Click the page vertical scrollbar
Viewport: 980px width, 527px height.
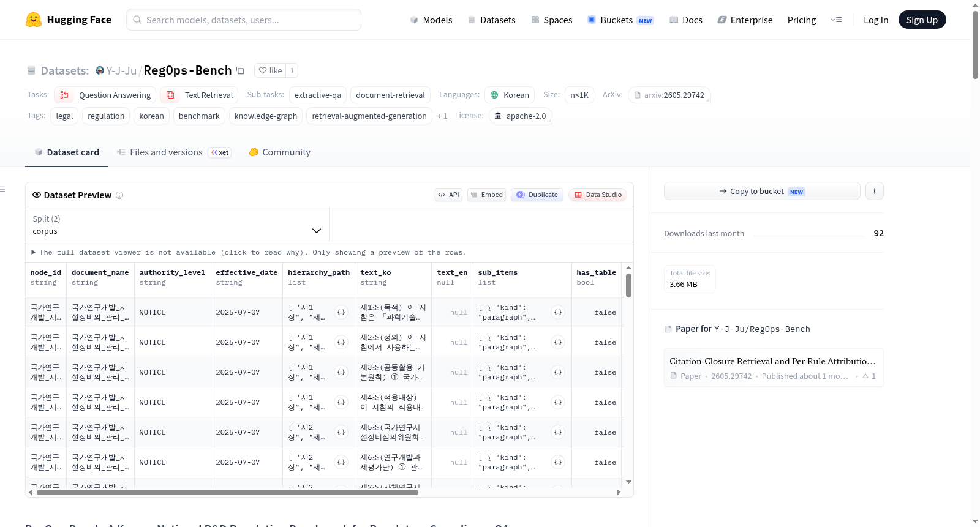pyautogui.click(x=975, y=44)
